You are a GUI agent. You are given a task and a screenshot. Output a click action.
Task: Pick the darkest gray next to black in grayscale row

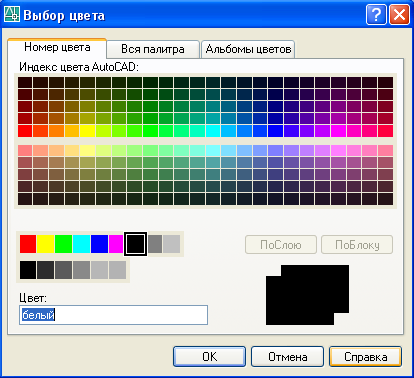tap(45, 270)
